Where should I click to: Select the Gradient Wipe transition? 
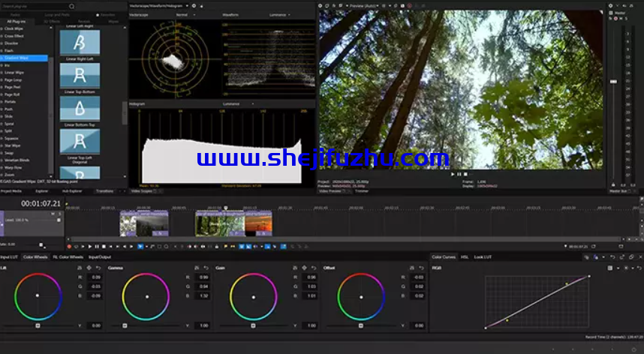24,58
